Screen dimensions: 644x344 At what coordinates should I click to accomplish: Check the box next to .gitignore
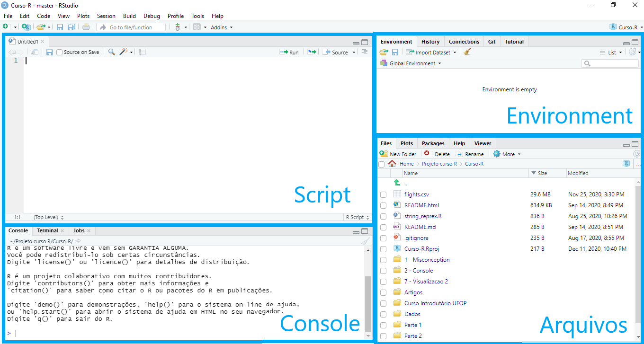point(383,238)
